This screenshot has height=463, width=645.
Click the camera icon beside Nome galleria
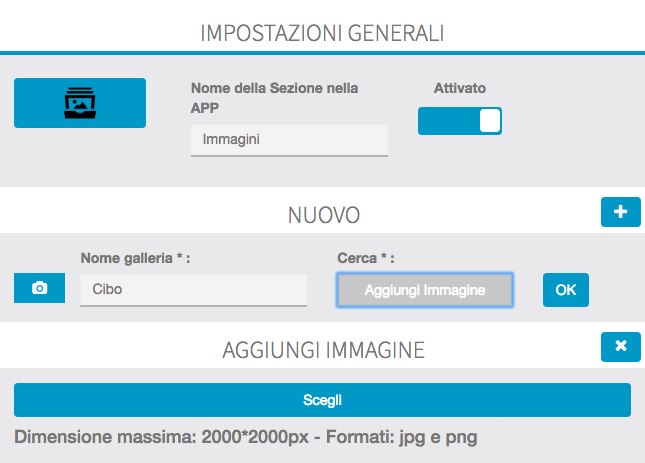pyautogui.click(x=39, y=288)
